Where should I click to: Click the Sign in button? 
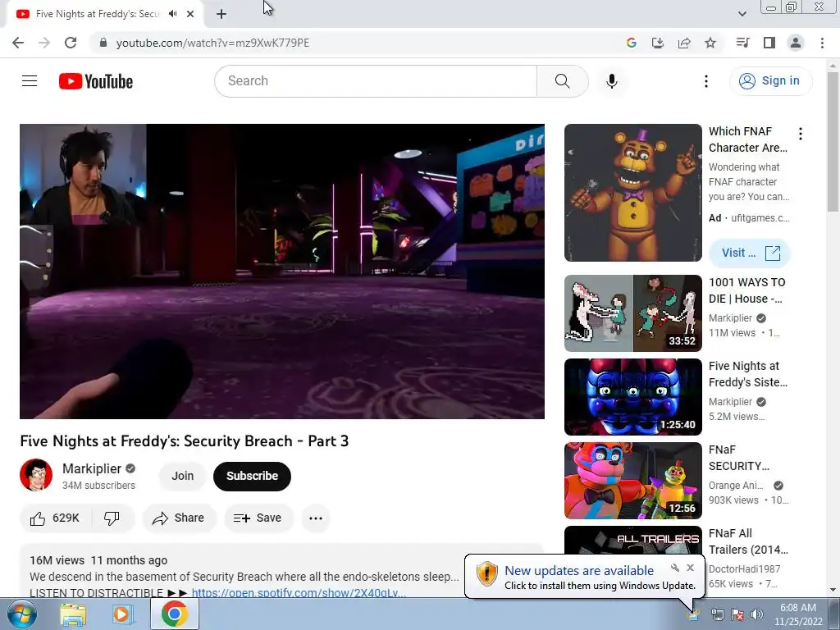point(769,81)
